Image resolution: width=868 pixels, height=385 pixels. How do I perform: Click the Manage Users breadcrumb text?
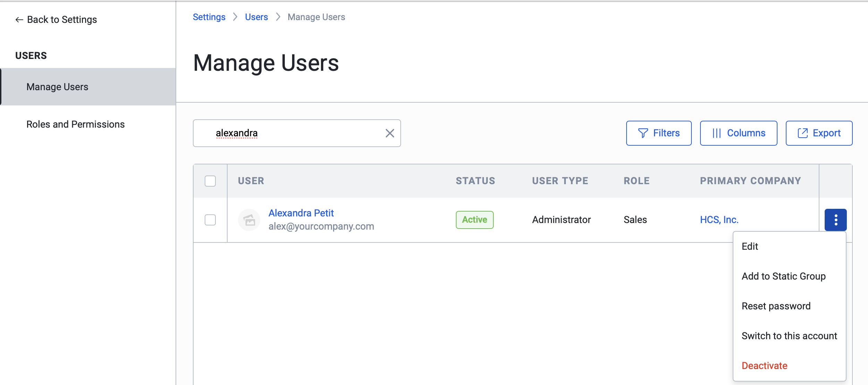pos(316,17)
